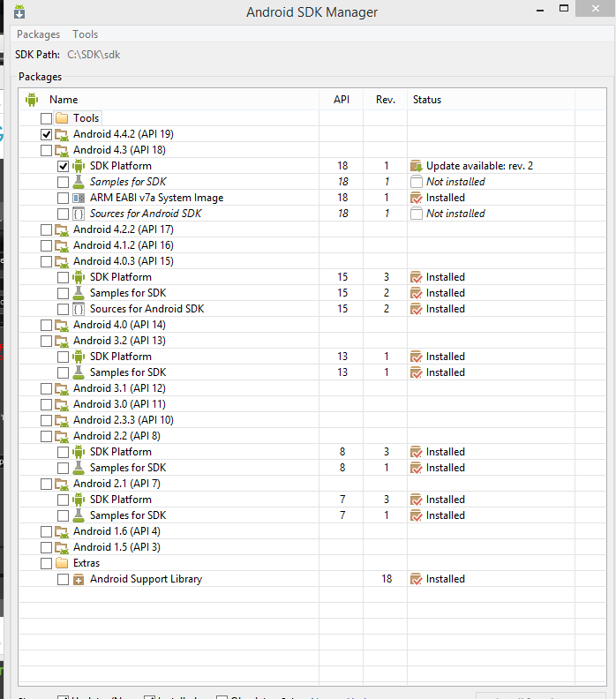This screenshot has width=616, height=699.
Task: Check the Android 4.2.2 (API 17) checkbox
Action: 47,229
